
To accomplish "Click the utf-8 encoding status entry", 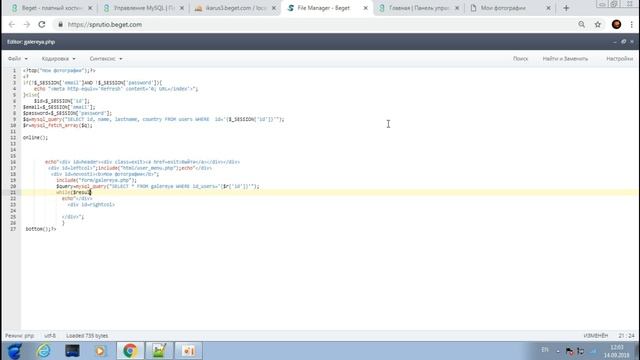I will coord(50,336).
